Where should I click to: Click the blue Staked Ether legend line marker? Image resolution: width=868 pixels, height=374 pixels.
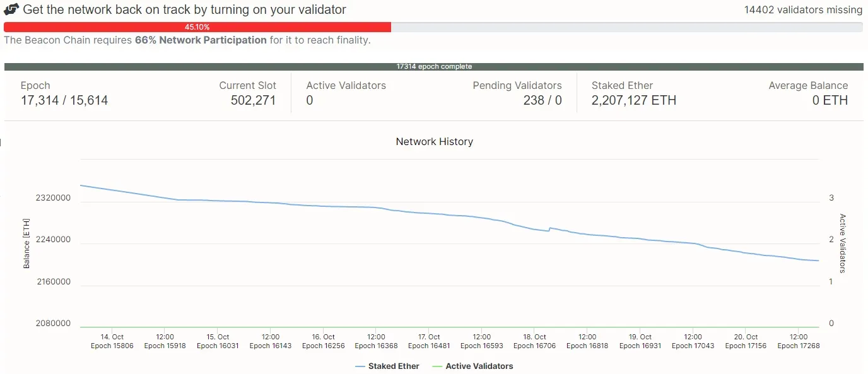(360, 366)
